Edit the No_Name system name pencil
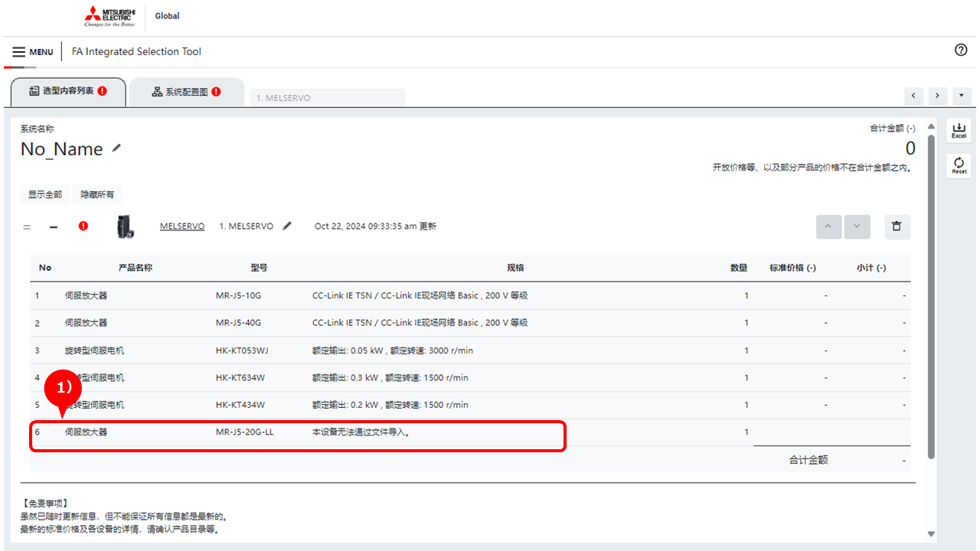980x551 pixels. [116, 148]
